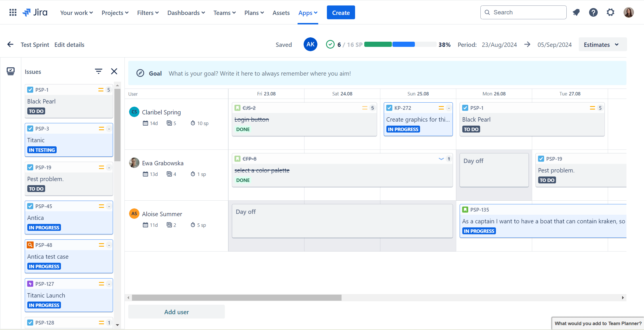
Task: Go back using the left arrow
Action: click(x=10, y=44)
